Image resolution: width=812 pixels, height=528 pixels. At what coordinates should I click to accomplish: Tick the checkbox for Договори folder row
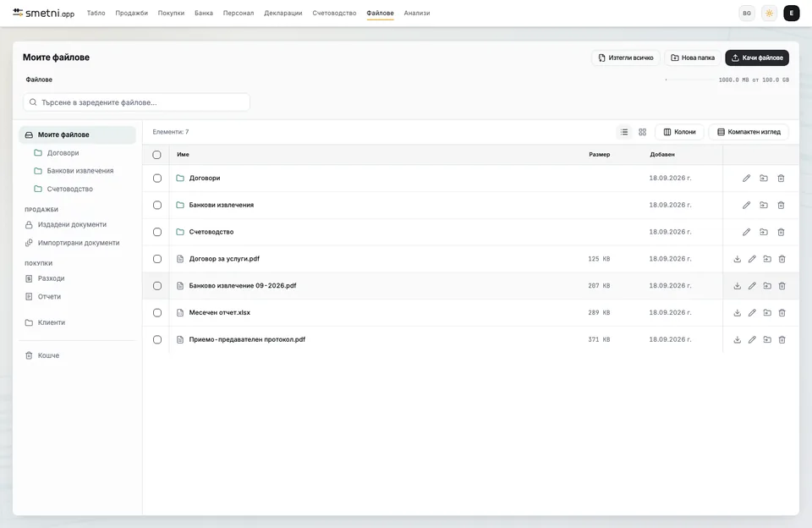click(x=157, y=179)
